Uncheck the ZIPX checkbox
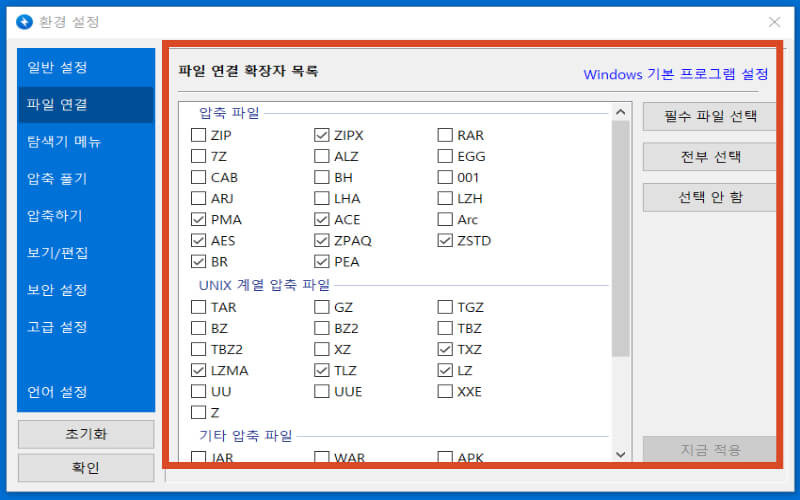 (321, 135)
